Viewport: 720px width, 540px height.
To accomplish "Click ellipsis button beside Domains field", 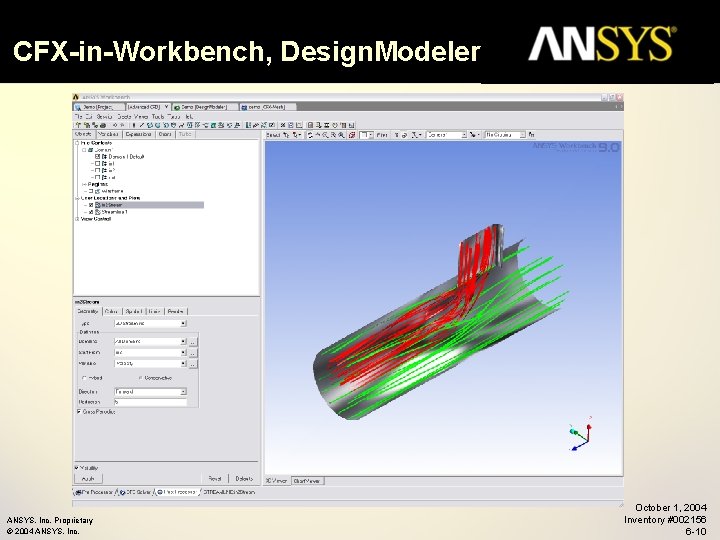I will [x=193, y=342].
